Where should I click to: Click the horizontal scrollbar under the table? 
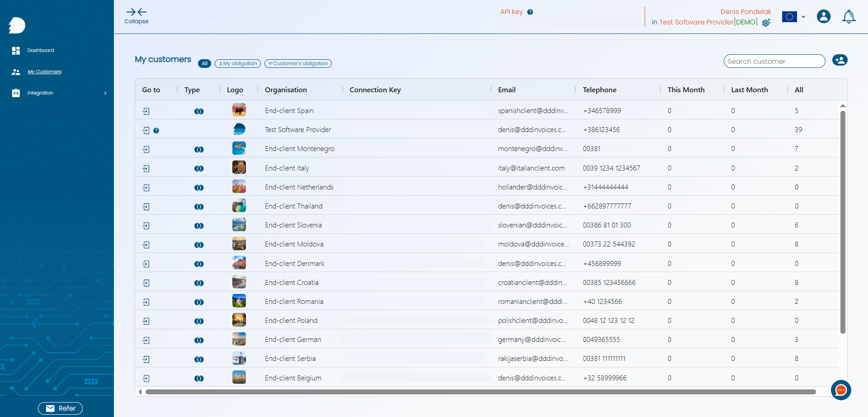tap(481, 392)
